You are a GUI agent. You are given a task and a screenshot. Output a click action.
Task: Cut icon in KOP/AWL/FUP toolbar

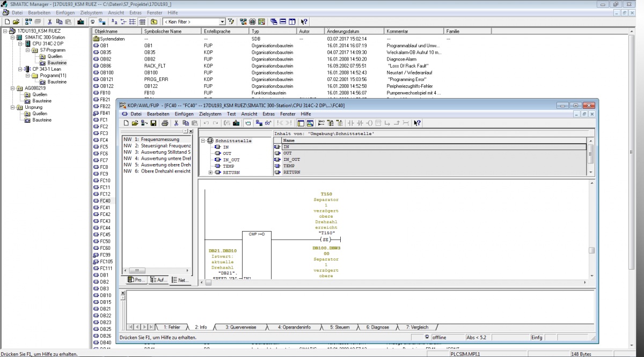[x=177, y=123]
